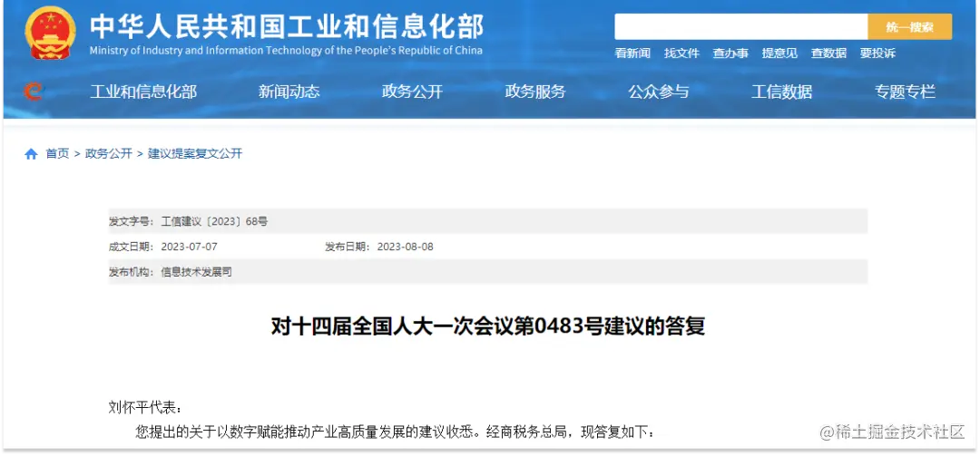This screenshot has height=456, width=980.
Task: Go to 政务公开 in the breadcrumb
Action: [x=109, y=154]
